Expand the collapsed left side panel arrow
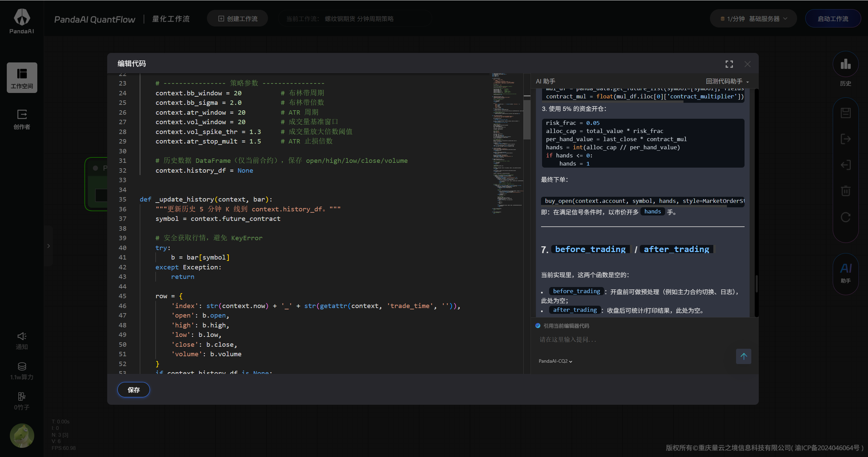This screenshot has width=868, height=457. point(49,246)
